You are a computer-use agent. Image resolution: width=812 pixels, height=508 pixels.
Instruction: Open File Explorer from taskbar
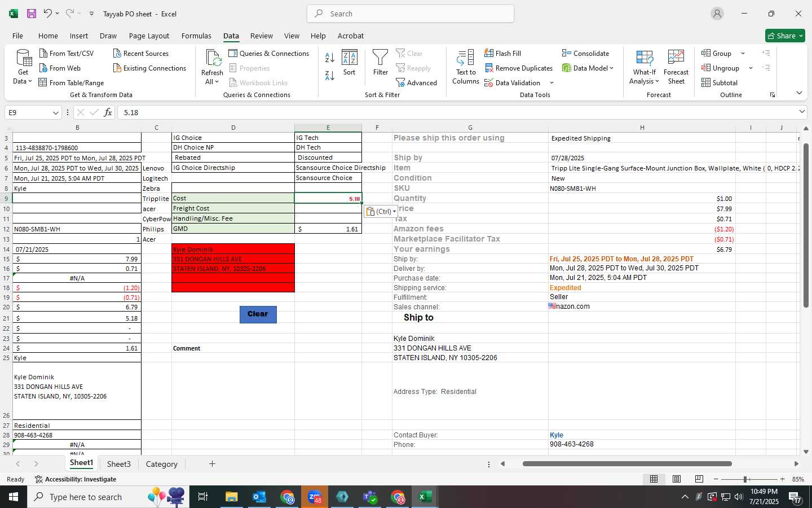(x=232, y=497)
